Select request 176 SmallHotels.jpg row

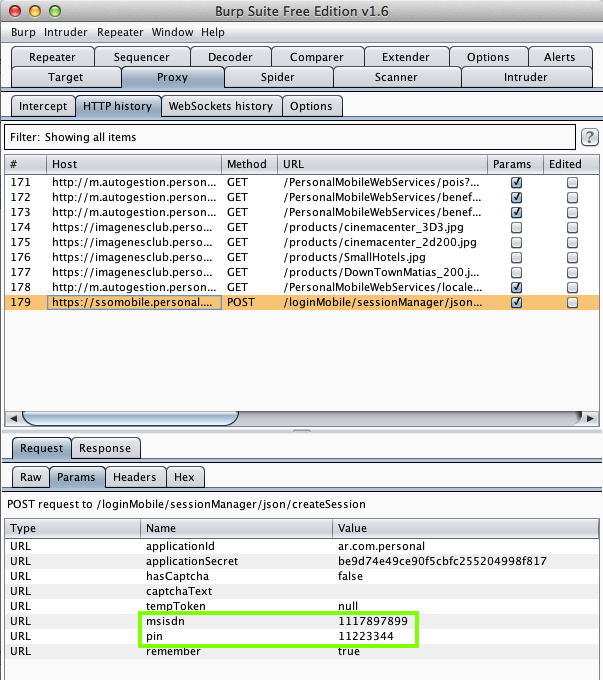pyautogui.click(x=302, y=257)
